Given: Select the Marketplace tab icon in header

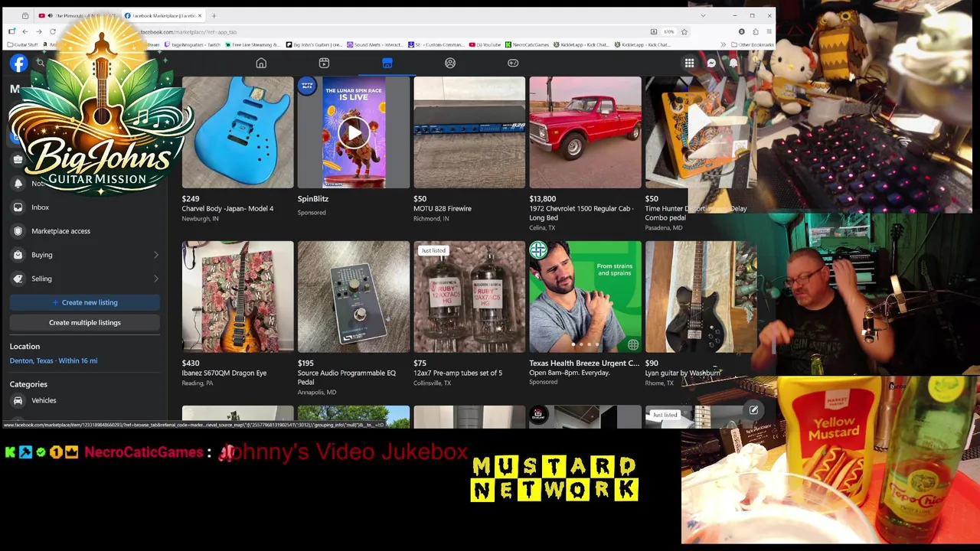Looking at the screenshot, I should 387,63.
